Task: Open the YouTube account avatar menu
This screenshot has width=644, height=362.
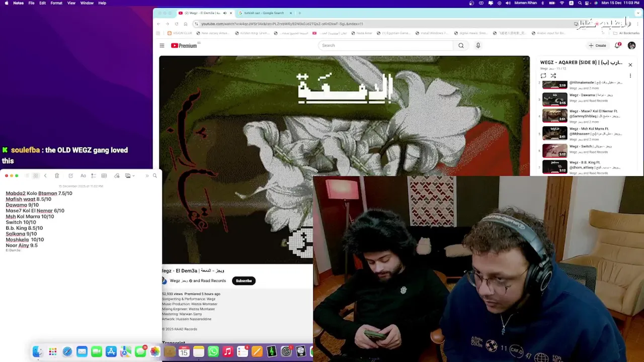Action: tap(631, 45)
